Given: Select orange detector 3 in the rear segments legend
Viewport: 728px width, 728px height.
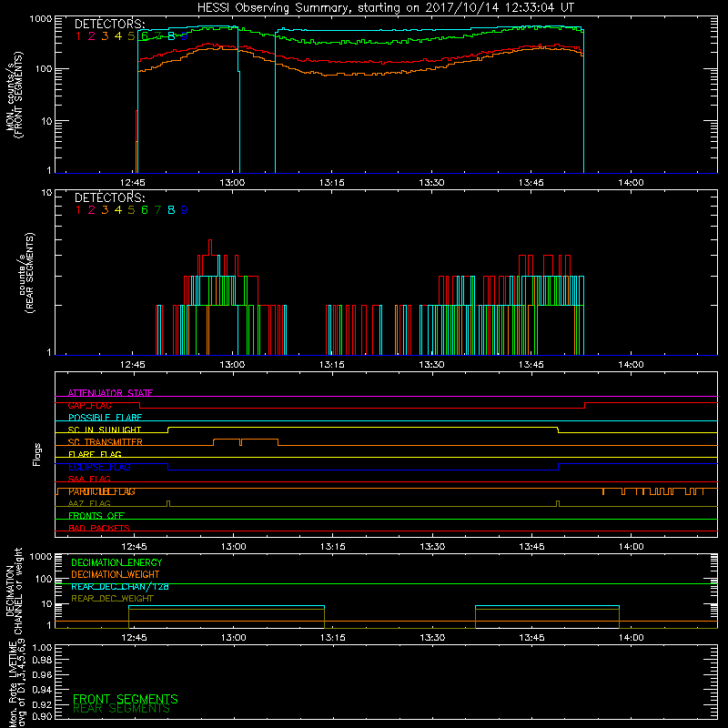Looking at the screenshot, I should tap(105, 210).
